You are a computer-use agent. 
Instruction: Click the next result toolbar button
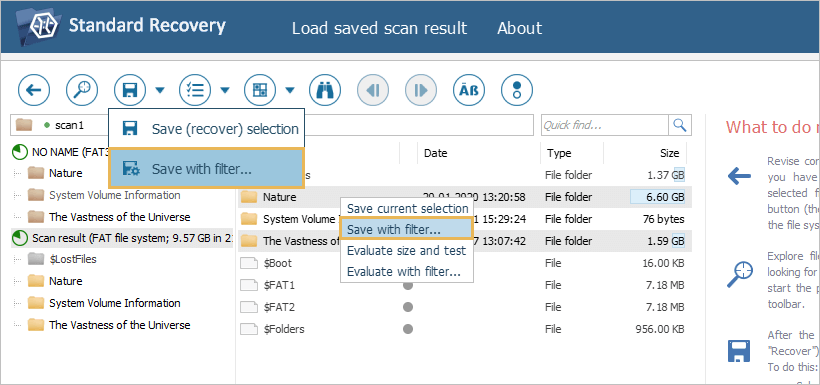coord(421,90)
